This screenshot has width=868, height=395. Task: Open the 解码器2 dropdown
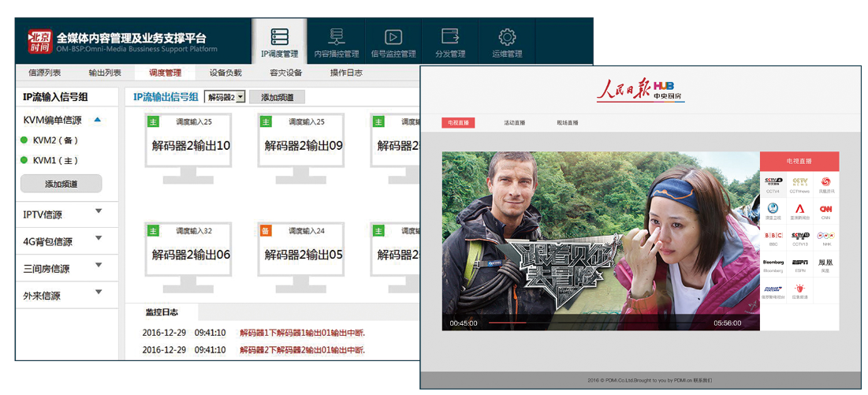(x=225, y=97)
